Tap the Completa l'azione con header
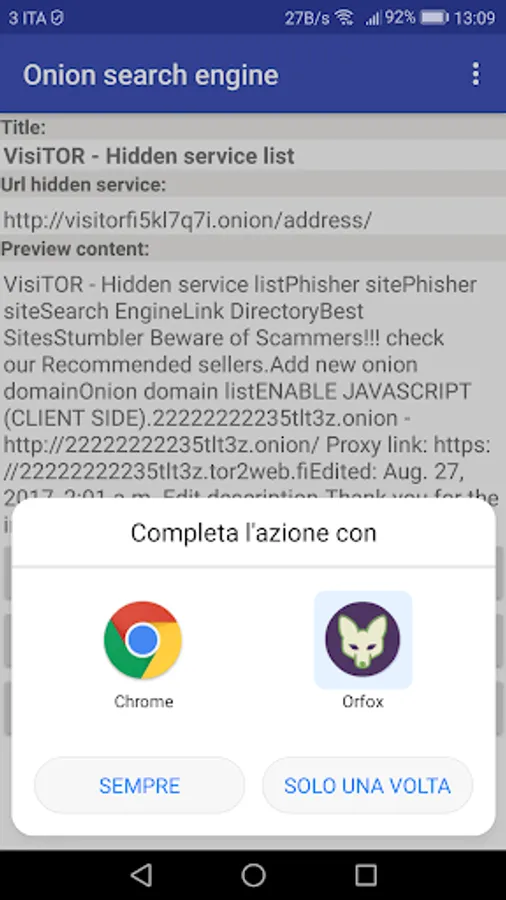Viewport: 506px width, 900px height. pyautogui.click(x=254, y=533)
